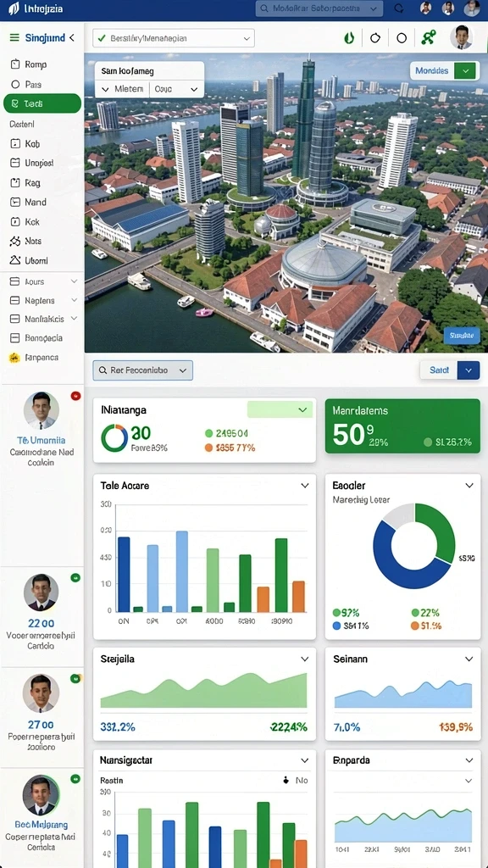488x868 pixels.
Task: Click the refresh icon in top bar
Action: point(399,8)
